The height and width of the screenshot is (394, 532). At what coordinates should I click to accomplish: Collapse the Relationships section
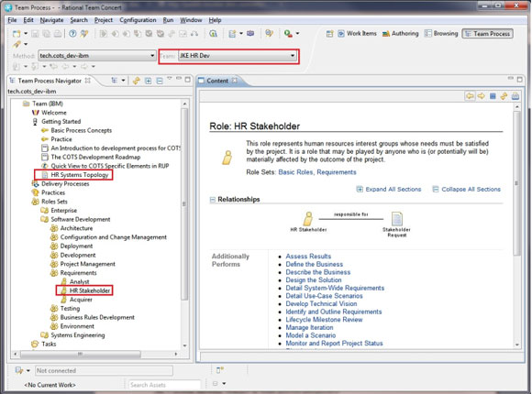(x=213, y=200)
